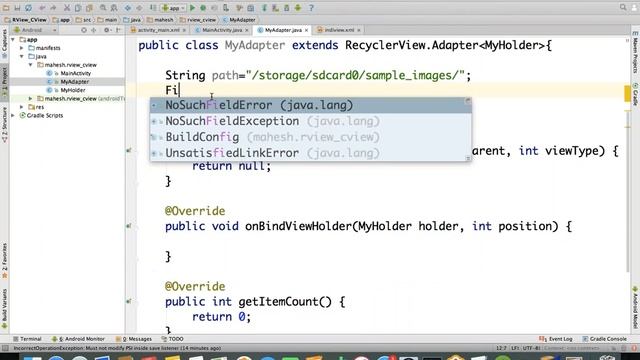The height and width of the screenshot is (360, 640).
Task: Toggle the Project side panel tab
Action: pos(4,82)
